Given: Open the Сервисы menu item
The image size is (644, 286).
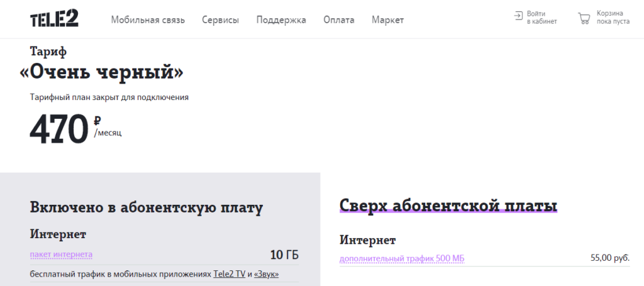Looking at the screenshot, I should (x=220, y=20).
